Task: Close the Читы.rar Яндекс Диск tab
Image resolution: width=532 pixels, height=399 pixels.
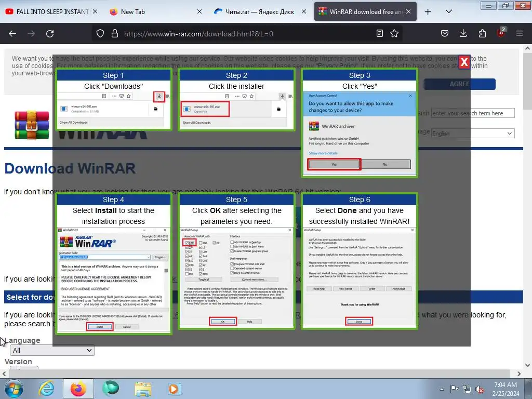Action: [x=304, y=11]
